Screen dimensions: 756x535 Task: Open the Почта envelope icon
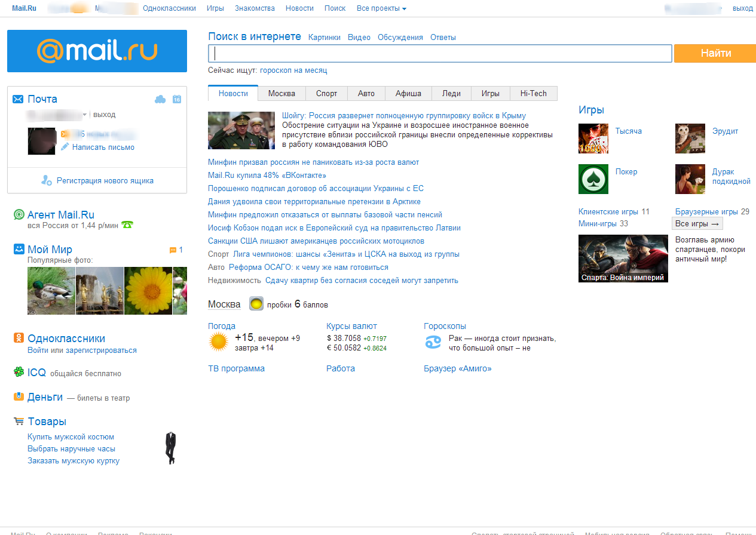click(18, 99)
